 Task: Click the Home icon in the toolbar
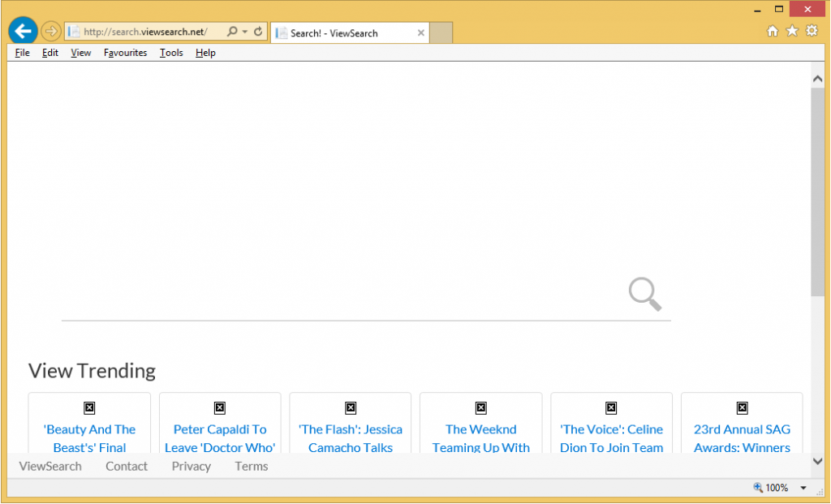coord(773,31)
